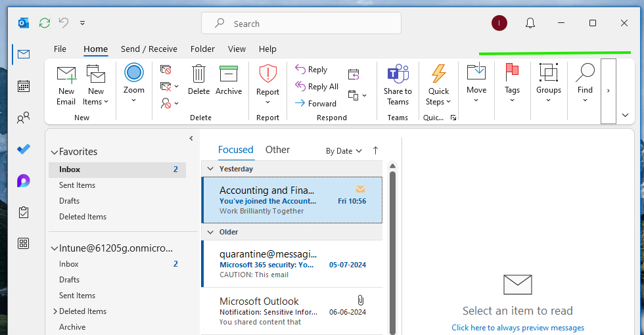
Task: Open Tags flag dropdown
Action: click(x=512, y=83)
